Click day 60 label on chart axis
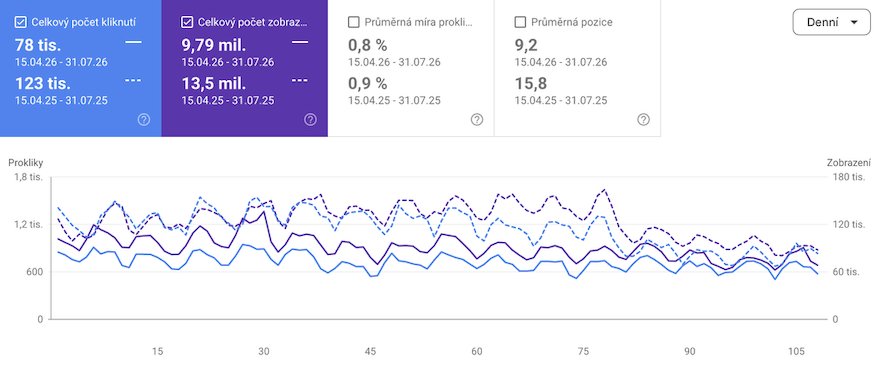The width and height of the screenshot is (876, 382). 477,351
